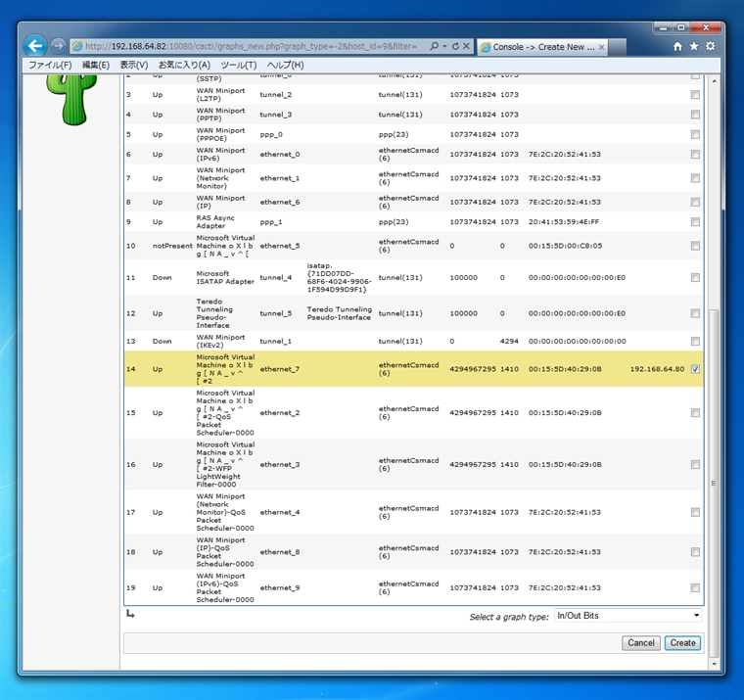Screen dimensions: 744x700
Task: Click the isatap GUID alias in row 11
Action: (x=340, y=278)
